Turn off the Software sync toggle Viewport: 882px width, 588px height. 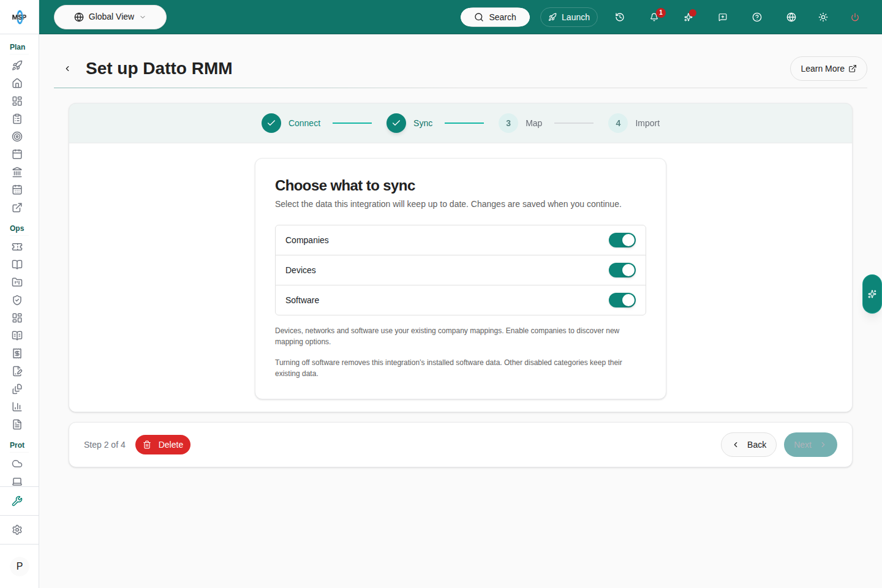622,300
